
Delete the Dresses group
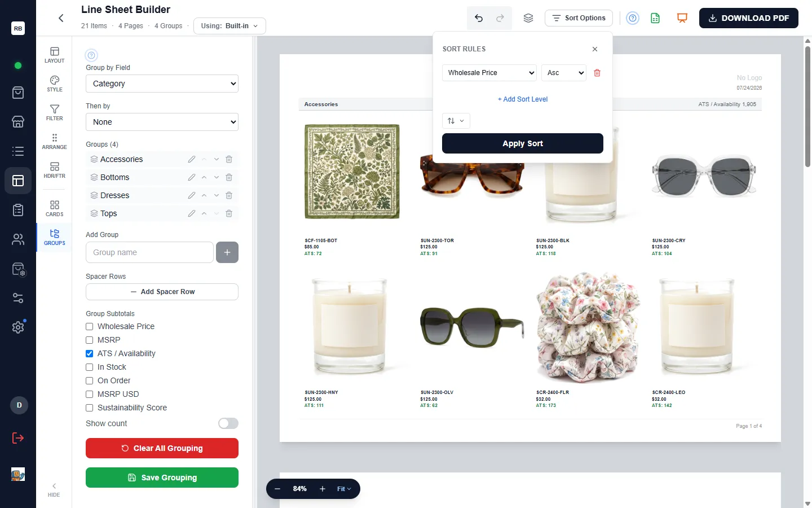(x=229, y=195)
